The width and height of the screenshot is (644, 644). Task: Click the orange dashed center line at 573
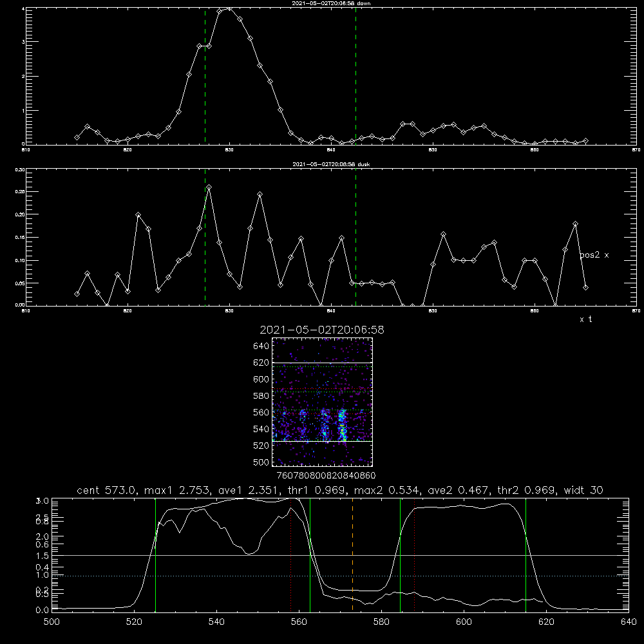point(352,555)
